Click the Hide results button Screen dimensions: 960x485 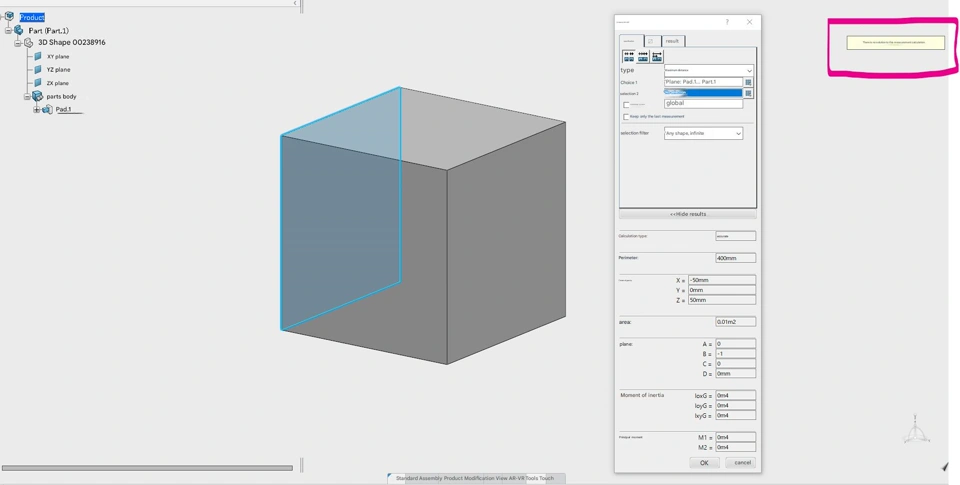688,214
